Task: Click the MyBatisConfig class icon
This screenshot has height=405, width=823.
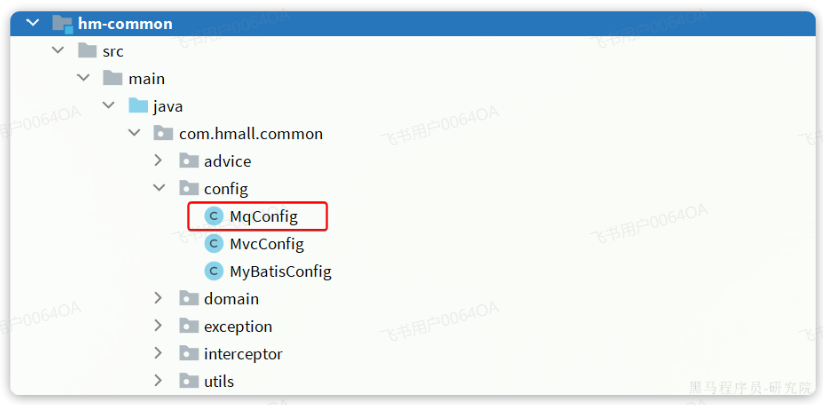Action: (214, 271)
